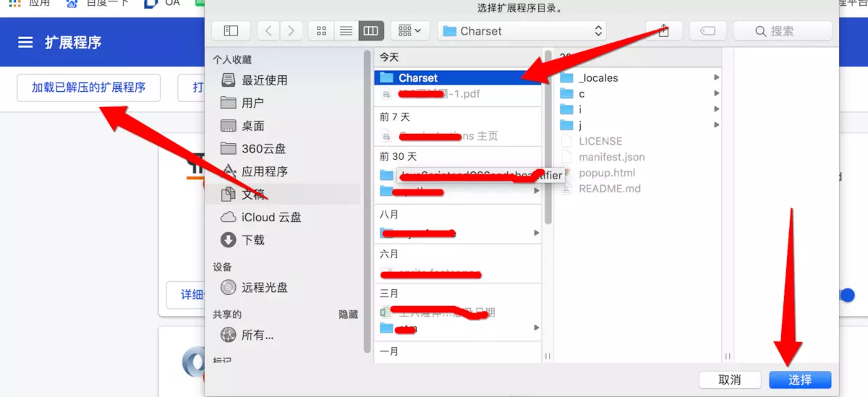Click the tags icon in dialog toolbar
The image size is (868, 397).
708,31
